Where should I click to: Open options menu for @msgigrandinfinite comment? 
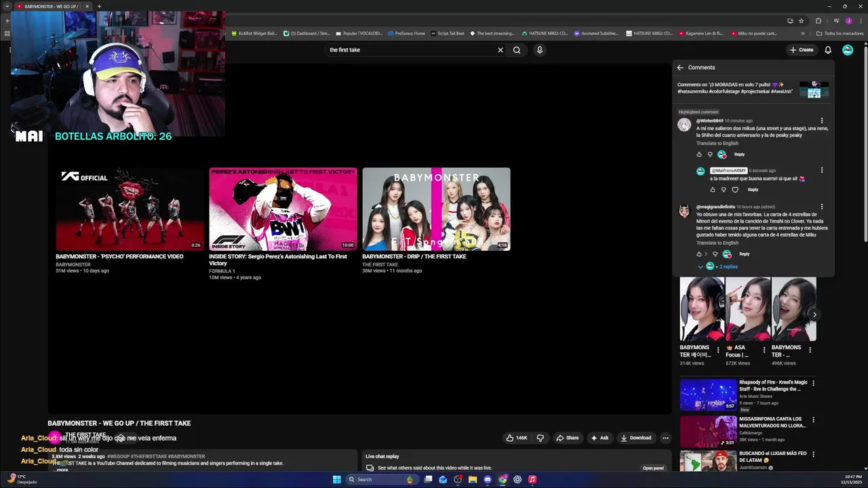click(x=822, y=207)
